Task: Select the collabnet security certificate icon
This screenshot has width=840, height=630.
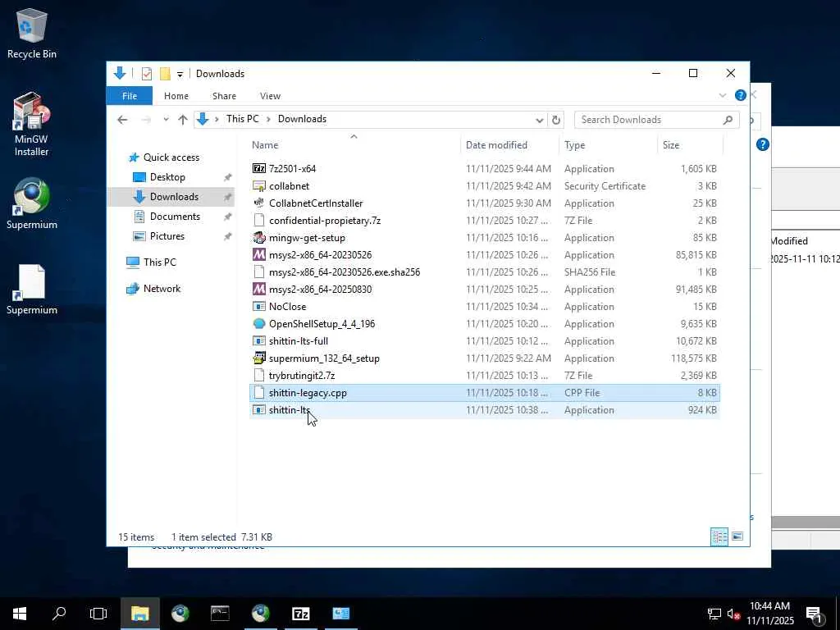Action: [258, 186]
